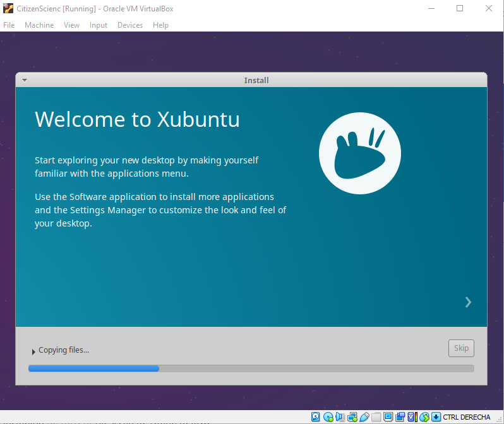This screenshot has height=424, width=504.
Task: Click the CTRL DERECHA host key label
Action: (x=466, y=417)
